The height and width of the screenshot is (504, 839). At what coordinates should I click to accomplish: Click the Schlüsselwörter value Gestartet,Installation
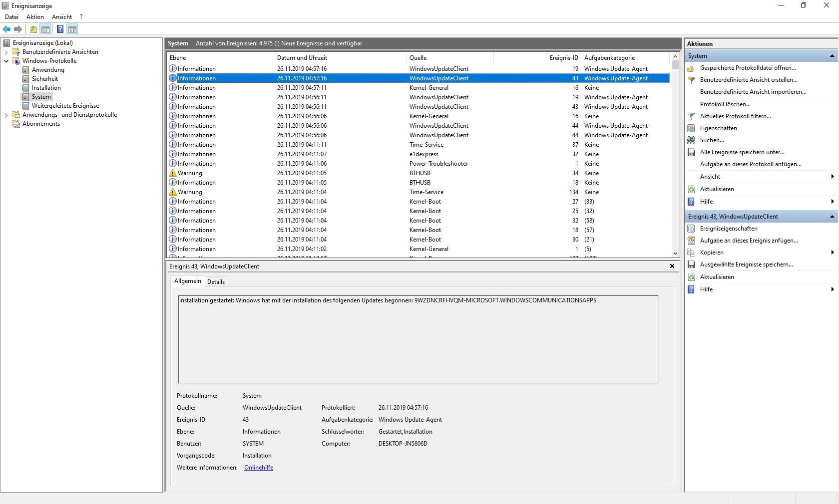[406, 432]
